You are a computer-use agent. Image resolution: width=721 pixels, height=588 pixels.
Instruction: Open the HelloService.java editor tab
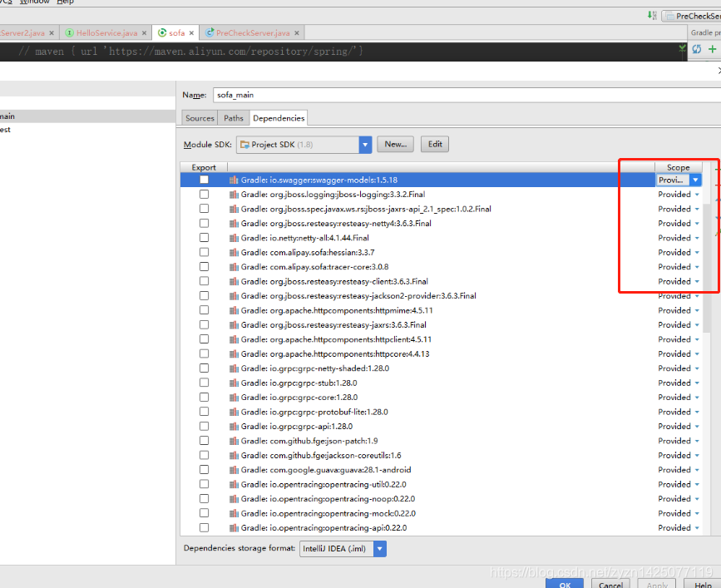coord(106,33)
